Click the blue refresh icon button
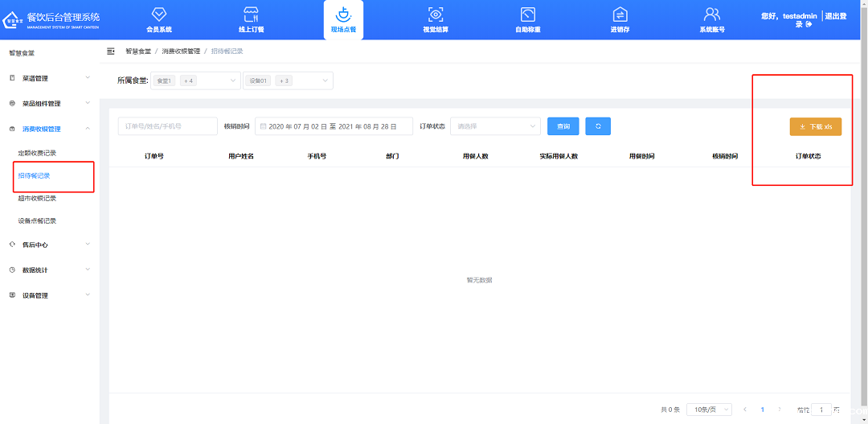Viewport: 868px width, 424px height. [x=598, y=126]
